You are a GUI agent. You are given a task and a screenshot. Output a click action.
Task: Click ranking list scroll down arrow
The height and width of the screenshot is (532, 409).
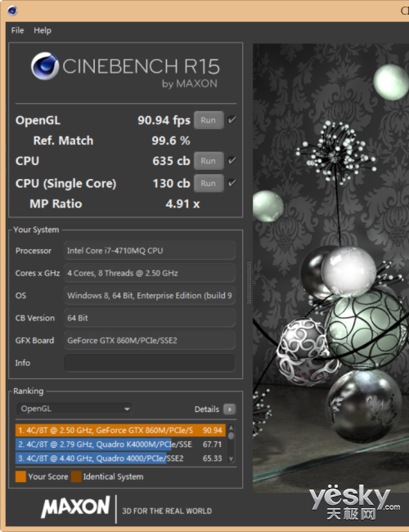click(x=231, y=459)
